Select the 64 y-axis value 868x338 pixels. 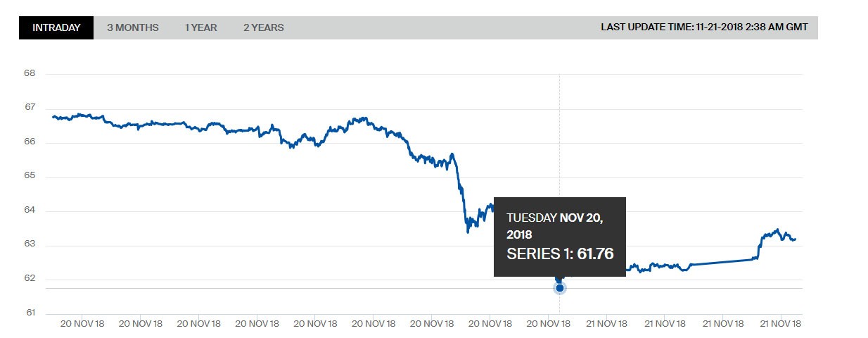(x=30, y=211)
